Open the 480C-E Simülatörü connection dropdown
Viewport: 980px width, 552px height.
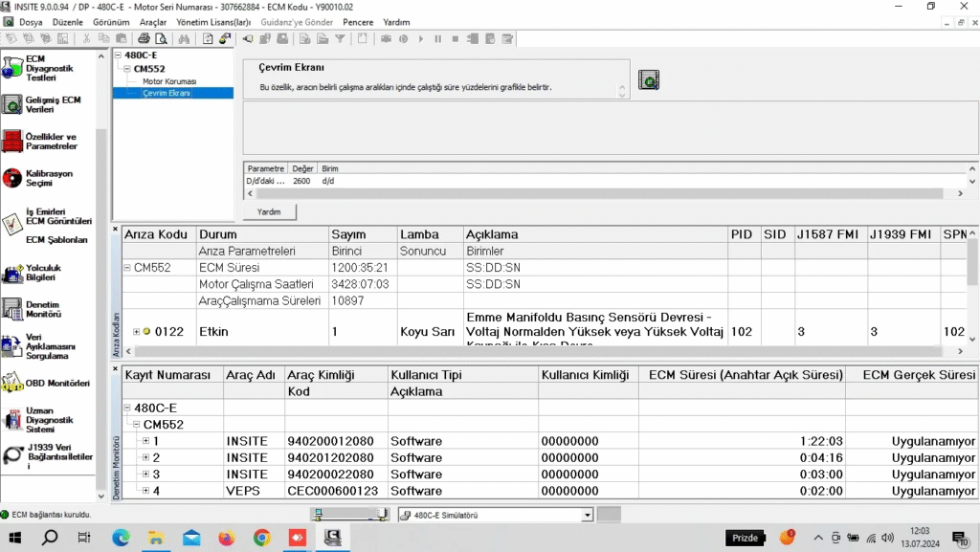(x=588, y=515)
